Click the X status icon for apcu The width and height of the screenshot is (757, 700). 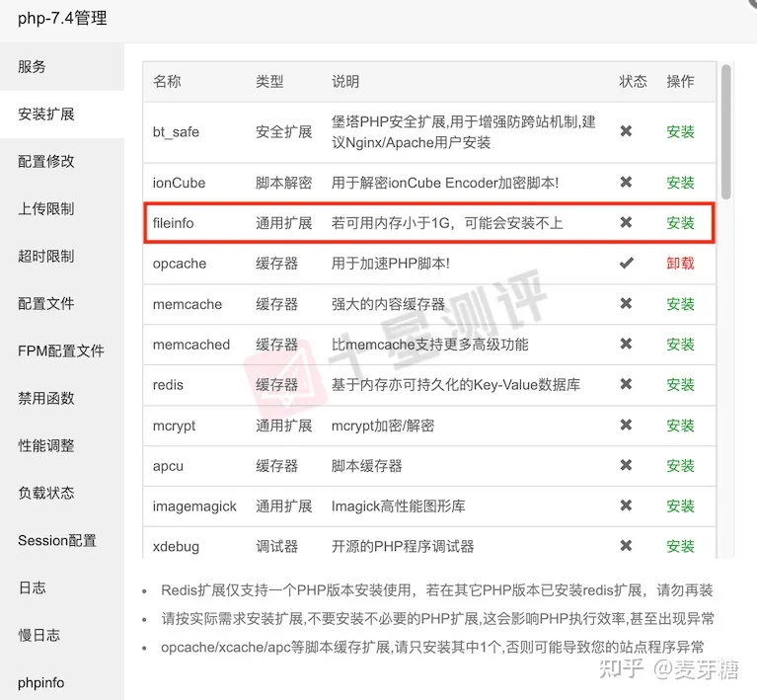pos(626,465)
